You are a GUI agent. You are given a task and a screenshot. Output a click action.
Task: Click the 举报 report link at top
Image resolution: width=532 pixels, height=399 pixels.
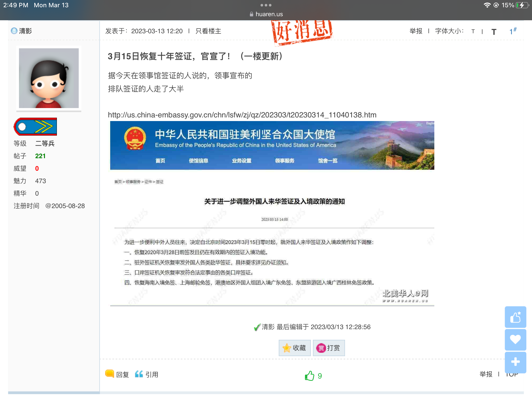point(416,31)
